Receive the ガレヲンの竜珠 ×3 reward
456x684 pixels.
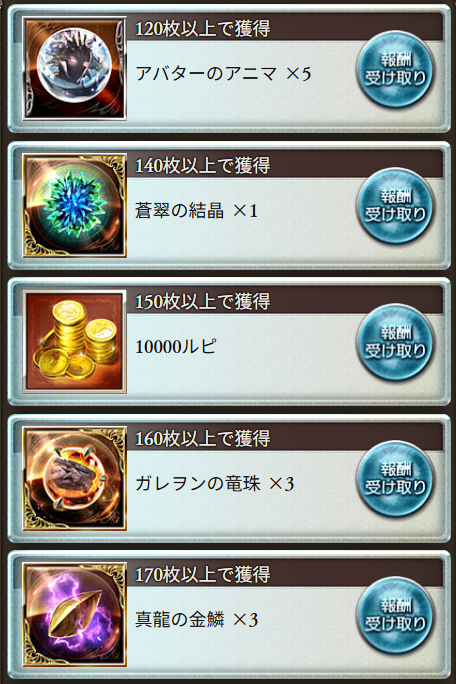(395, 479)
